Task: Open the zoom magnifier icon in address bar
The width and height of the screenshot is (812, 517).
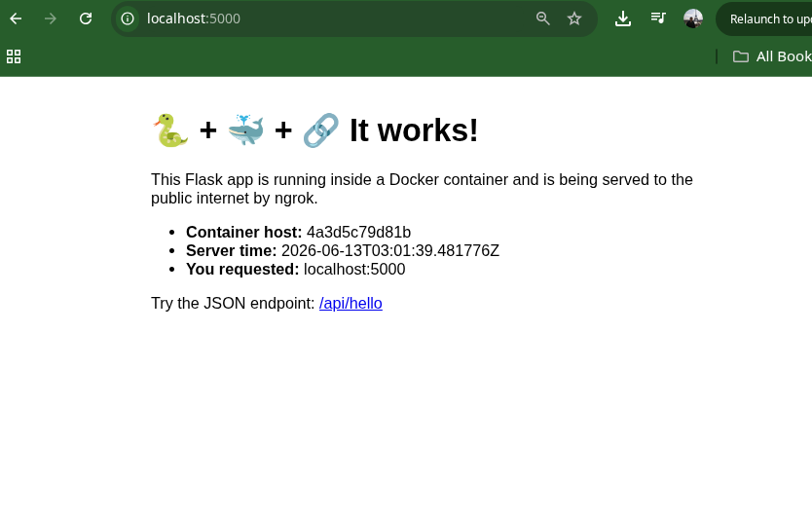Action: [x=542, y=19]
